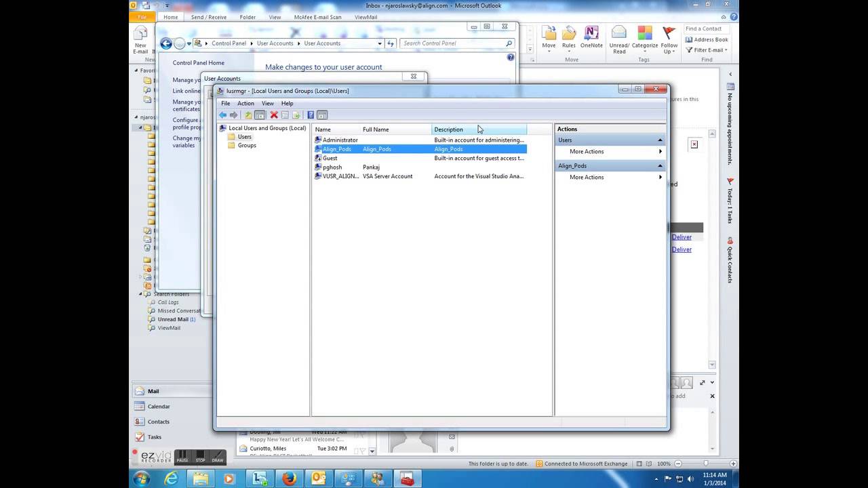This screenshot has height=488, width=868.
Task: Click the Export List toolbar icon
Action: click(x=296, y=115)
